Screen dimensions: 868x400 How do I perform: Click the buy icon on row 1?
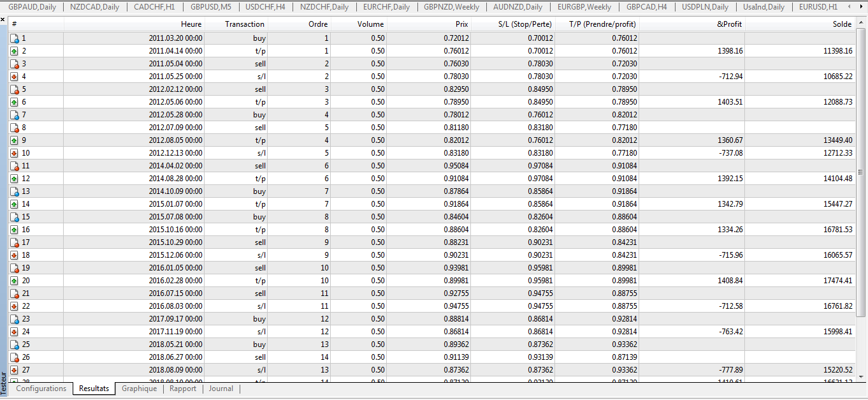(14, 38)
